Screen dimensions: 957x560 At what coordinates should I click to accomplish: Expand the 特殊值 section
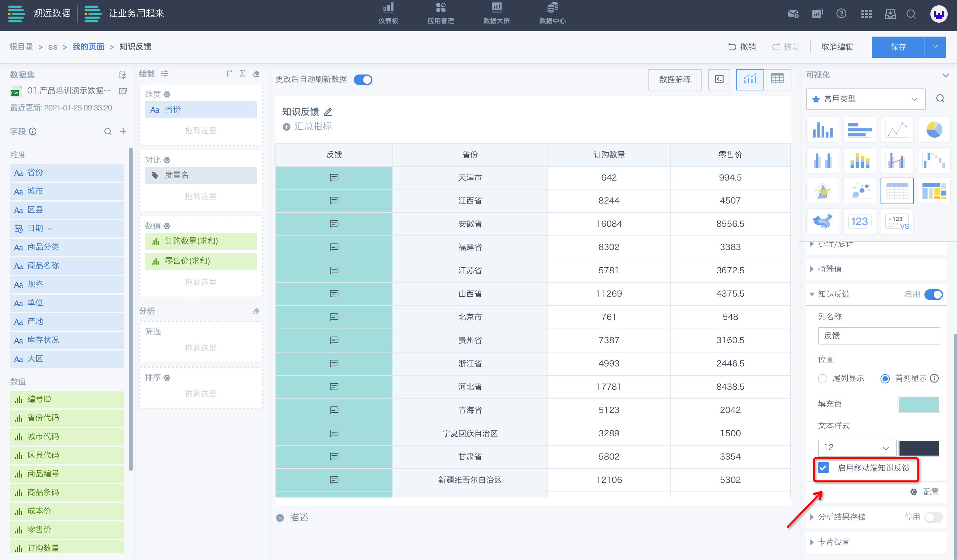pyautogui.click(x=812, y=269)
